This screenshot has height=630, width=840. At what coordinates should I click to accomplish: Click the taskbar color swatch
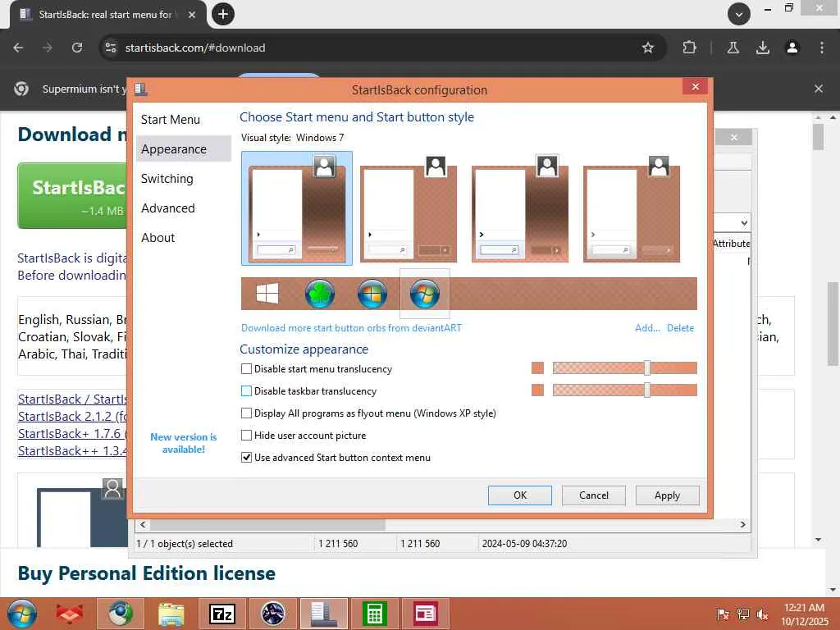point(537,390)
